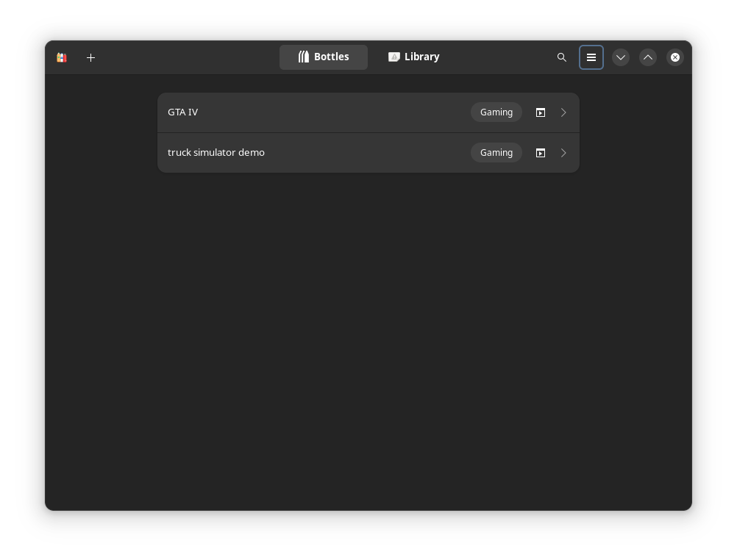Maximize window with up chevron button
The height and width of the screenshot is (560, 737).
pyautogui.click(x=648, y=57)
